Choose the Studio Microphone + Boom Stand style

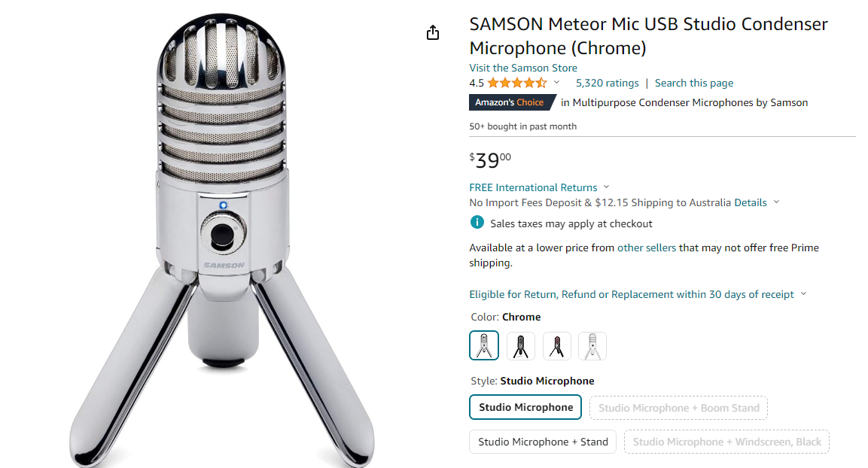(x=678, y=408)
